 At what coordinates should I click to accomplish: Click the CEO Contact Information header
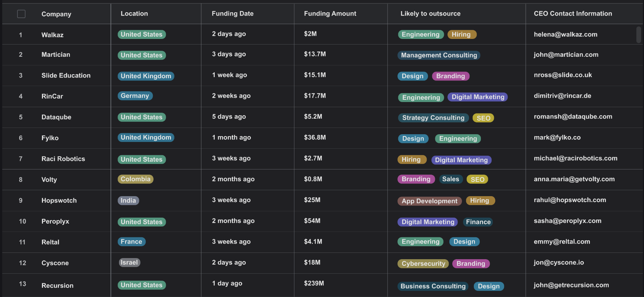(x=573, y=13)
